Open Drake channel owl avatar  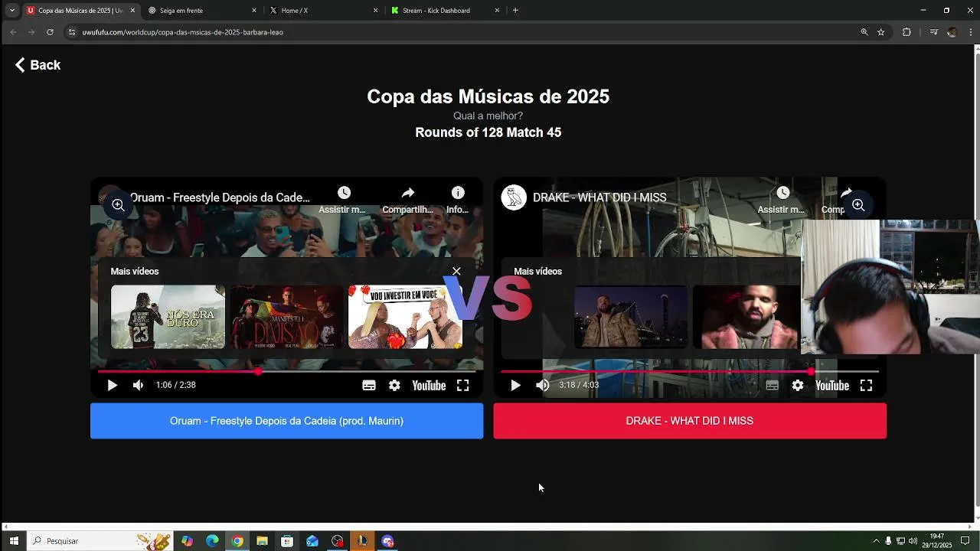tap(514, 197)
